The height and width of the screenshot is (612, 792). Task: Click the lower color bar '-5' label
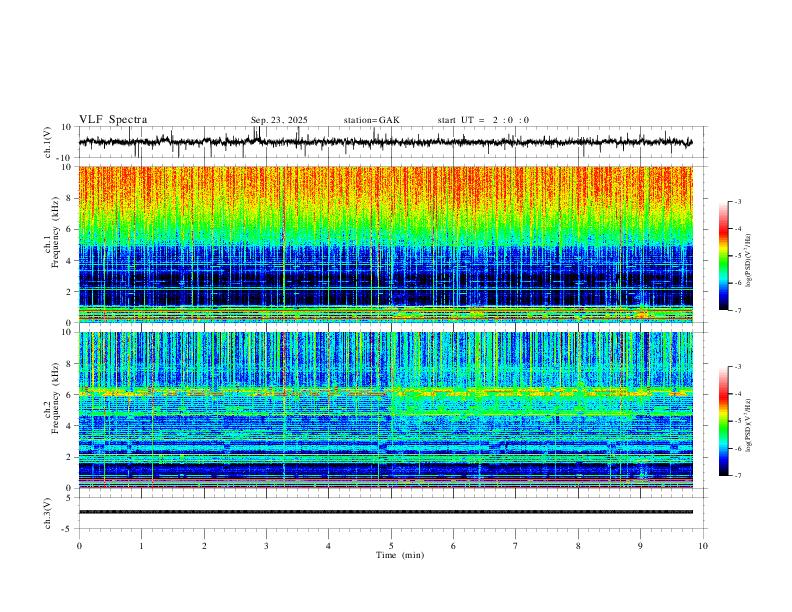pyautogui.click(x=738, y=421)
